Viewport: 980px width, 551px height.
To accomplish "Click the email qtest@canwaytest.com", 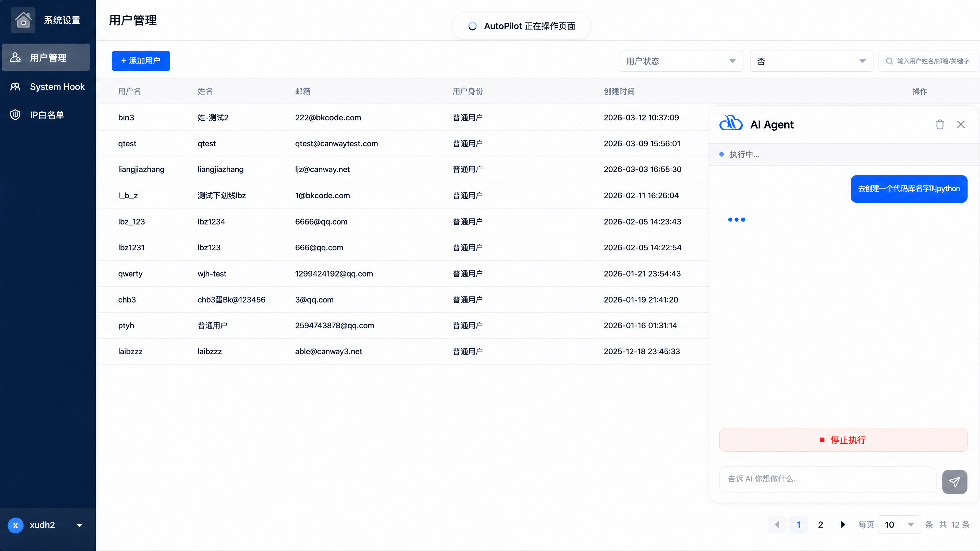I will pos(337,143).
